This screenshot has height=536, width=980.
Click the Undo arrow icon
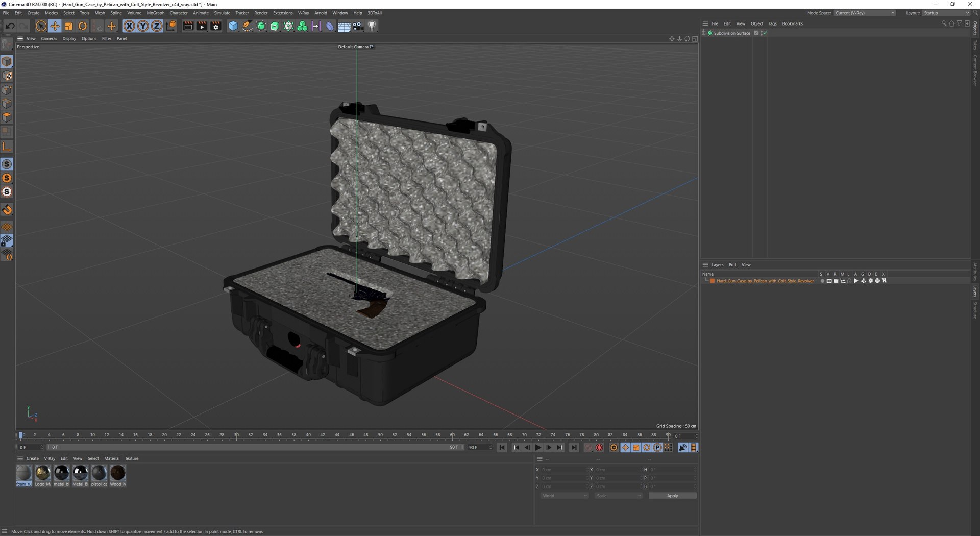coord(10,26)
